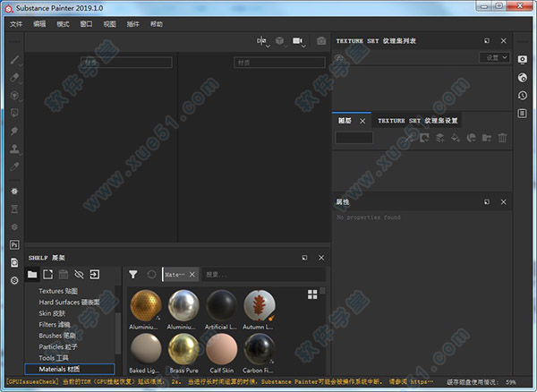The image size is (537, 392).
Task: Open the History clock icon in right dock
Action: pyautogui.click(x=523, y=96)
